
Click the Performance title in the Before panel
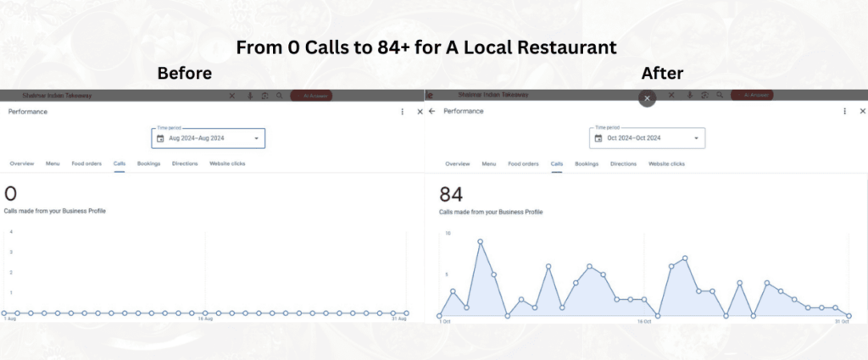pyautogui.click(x=28, y=112)
